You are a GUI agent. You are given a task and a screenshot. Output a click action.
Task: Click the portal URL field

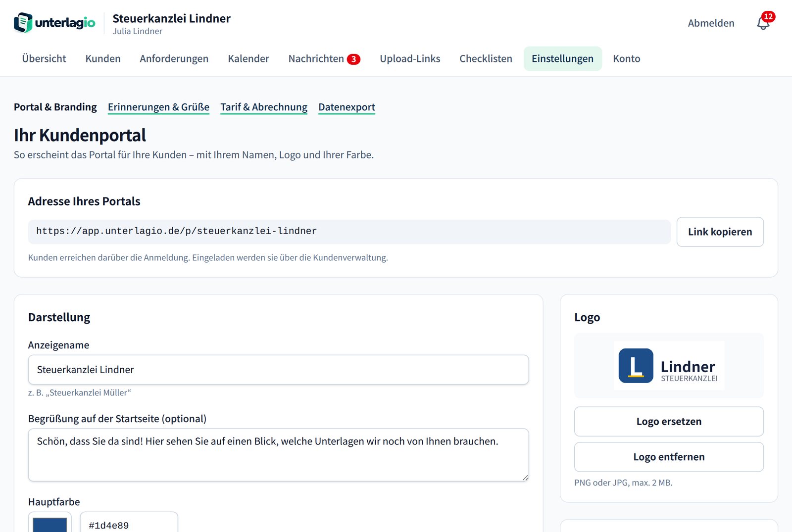point(349,232)
